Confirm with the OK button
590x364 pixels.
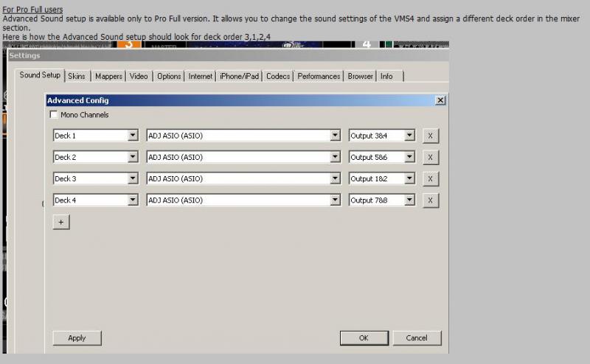coord(364,338)
